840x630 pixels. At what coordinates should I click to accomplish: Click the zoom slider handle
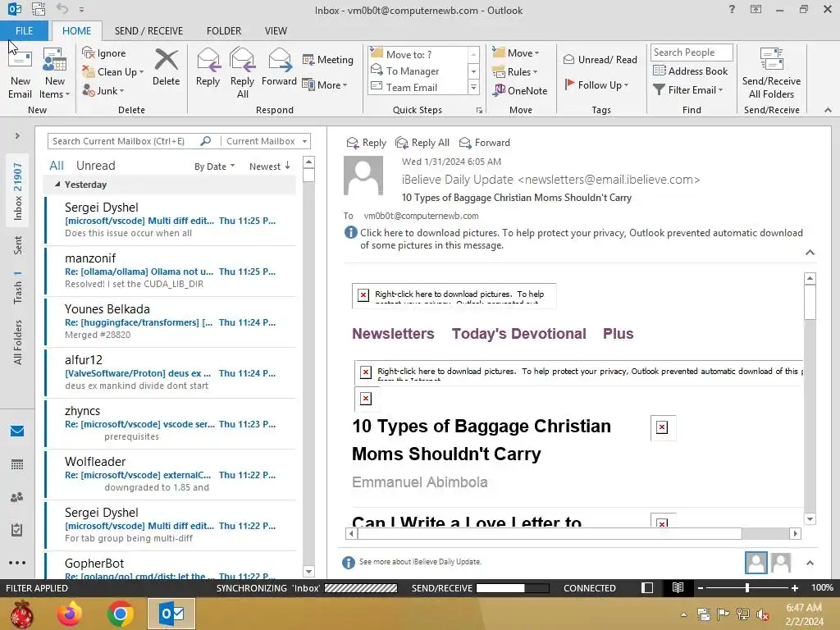746,588
